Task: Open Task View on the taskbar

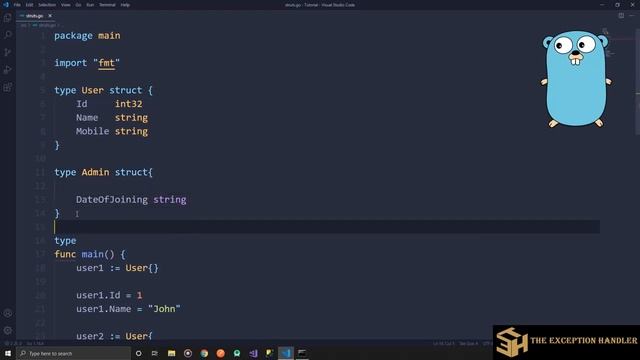Action: click(x=155, y=353)
